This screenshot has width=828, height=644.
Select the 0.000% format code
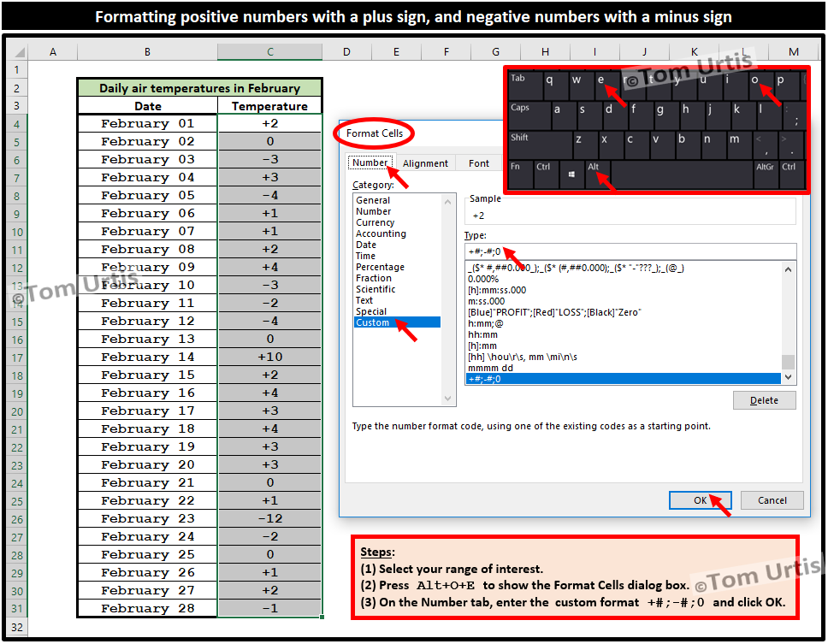(623, 279)
